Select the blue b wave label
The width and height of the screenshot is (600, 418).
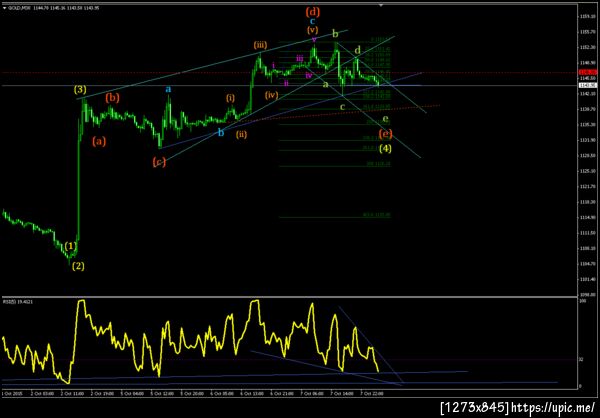221,132
